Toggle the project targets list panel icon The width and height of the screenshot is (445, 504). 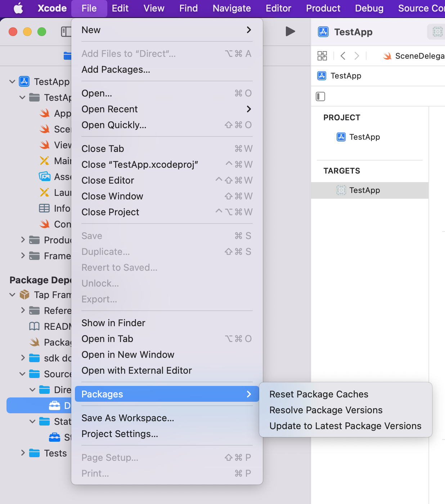[320, 96]
